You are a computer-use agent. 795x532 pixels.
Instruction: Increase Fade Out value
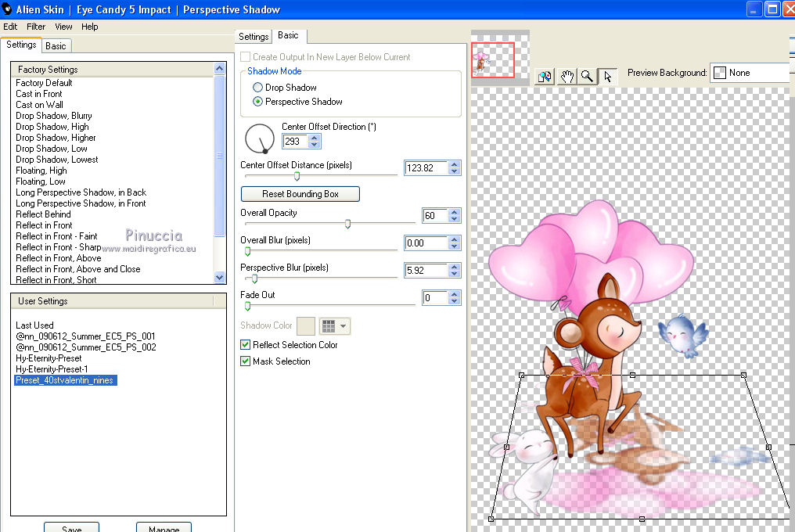[x=455, y=294]
